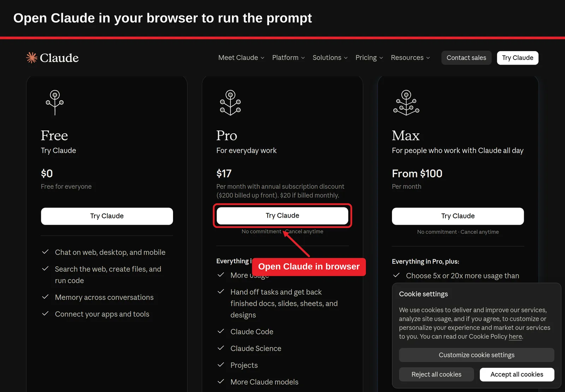
Task: Click the 'Projects' feature
Action: [244, 365]
